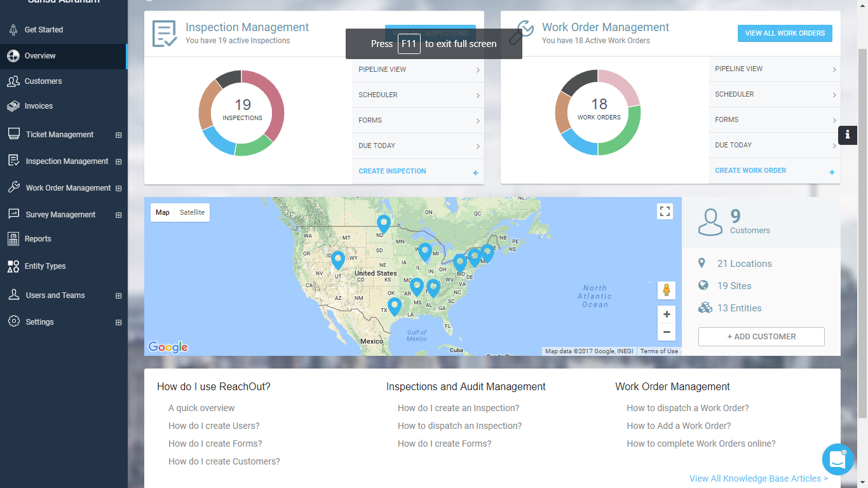Click the Get Started rocket icon
This screenshot has height=488, width=868.
point(13,30)
